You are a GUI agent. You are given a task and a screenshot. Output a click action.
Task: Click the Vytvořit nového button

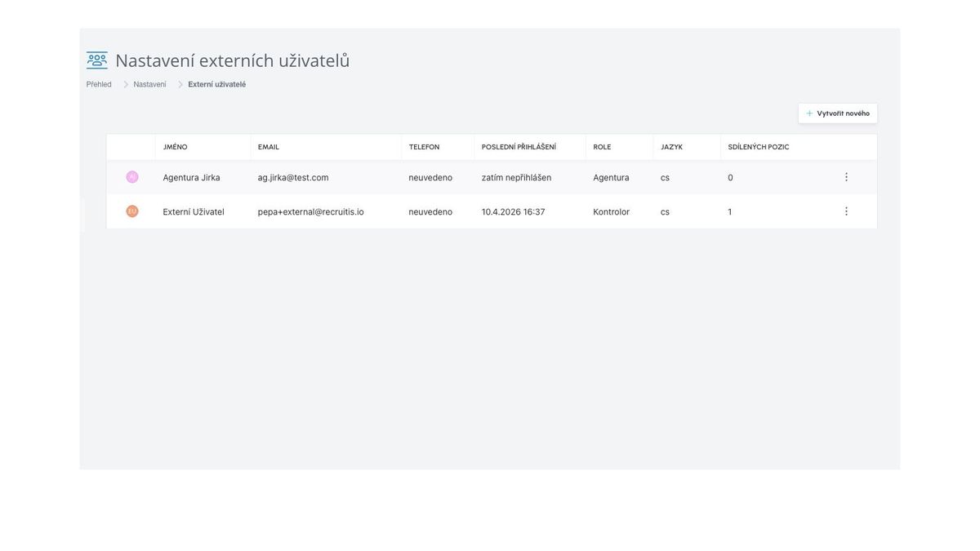tap(838, 113)
